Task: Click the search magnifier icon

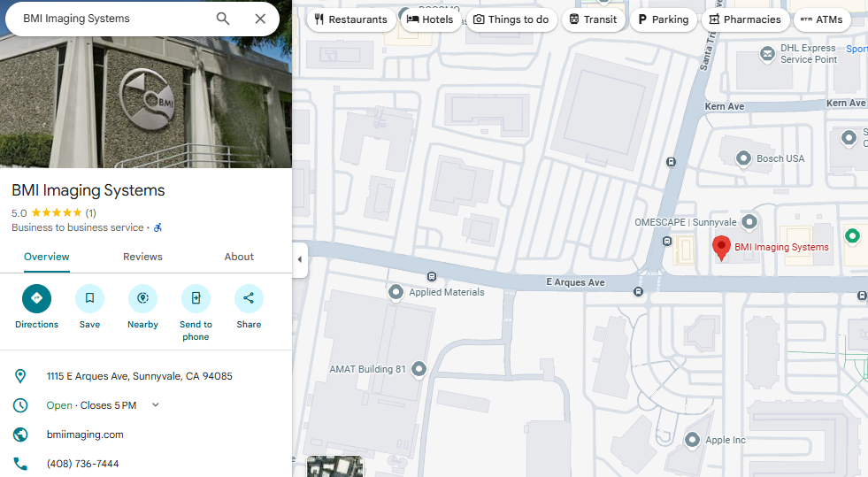Action: point(223,19)
